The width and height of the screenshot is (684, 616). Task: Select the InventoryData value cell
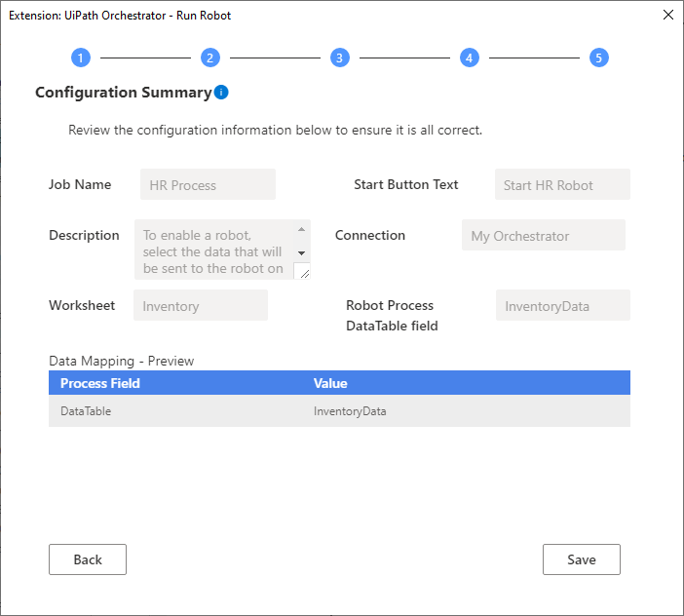pyautogui.click(x=350, y=411)
